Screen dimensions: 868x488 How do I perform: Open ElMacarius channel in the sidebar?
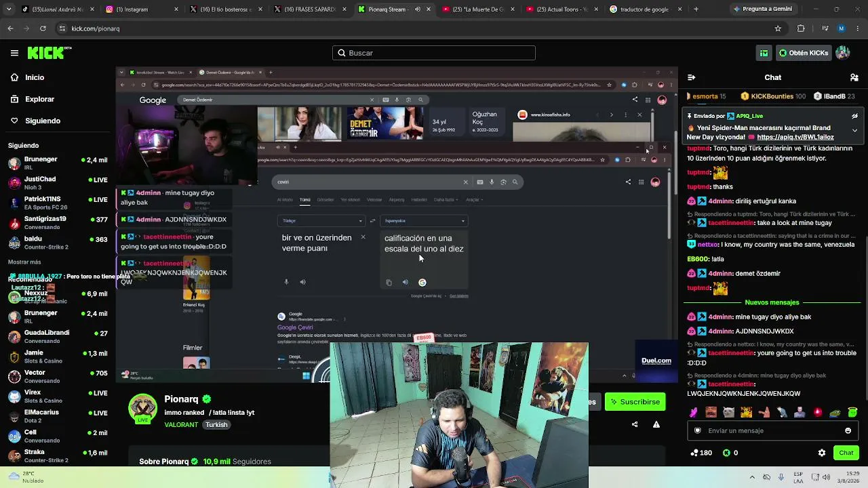[57, 415]
